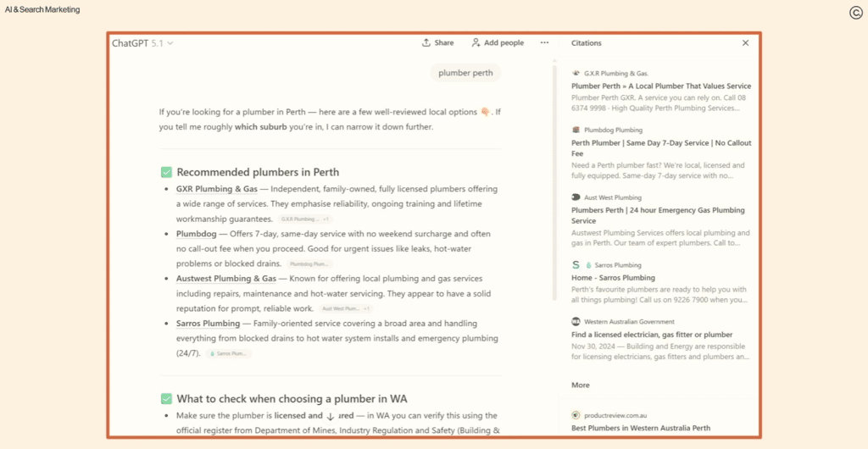Viewport: 868px width, 449px height.
Task: Click the Aust West Plumbing source icon
Action: point(576,197)
